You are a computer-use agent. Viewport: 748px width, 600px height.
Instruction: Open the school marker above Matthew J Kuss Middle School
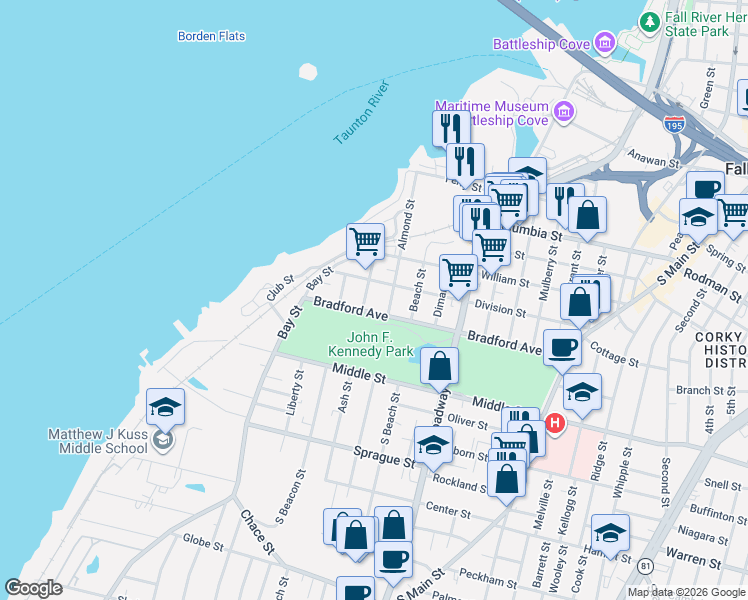[166, 408]
